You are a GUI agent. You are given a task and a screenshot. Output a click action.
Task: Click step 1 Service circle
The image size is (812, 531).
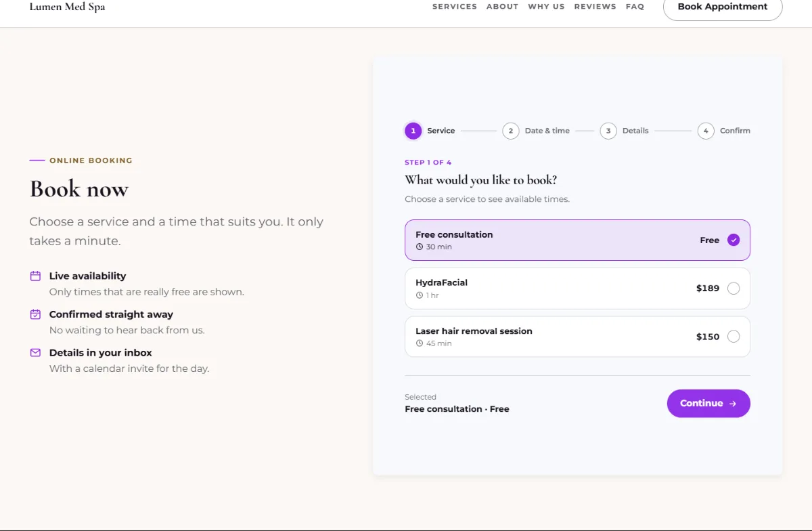coord(413,131)
